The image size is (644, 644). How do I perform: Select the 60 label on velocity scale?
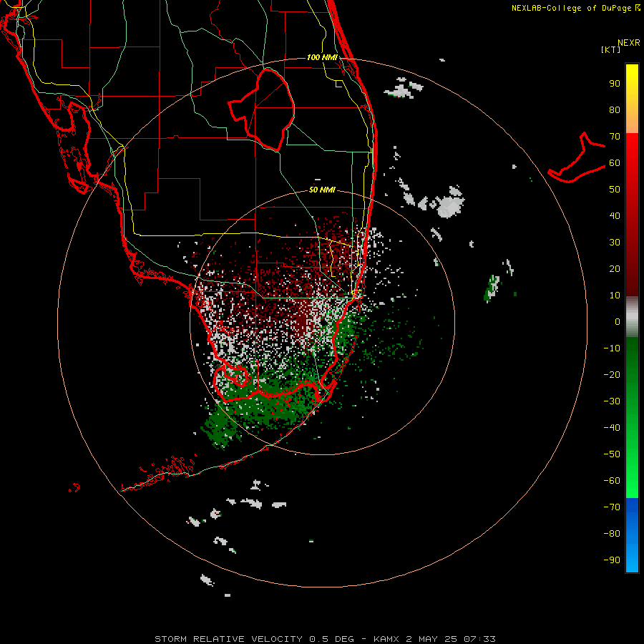tap(615, 163)
